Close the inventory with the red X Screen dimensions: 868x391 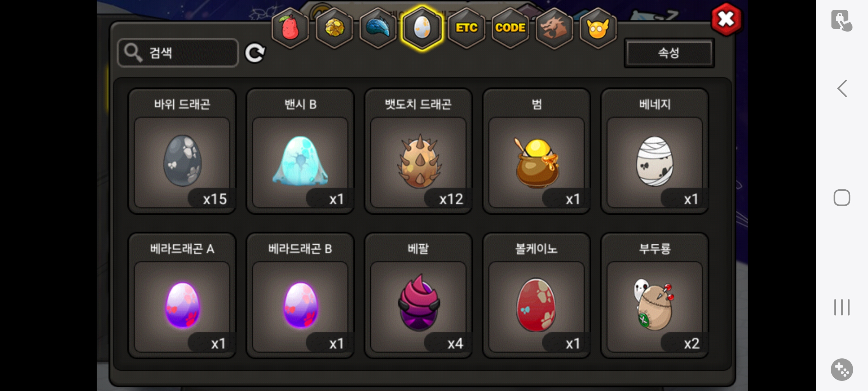coord(726,19)
